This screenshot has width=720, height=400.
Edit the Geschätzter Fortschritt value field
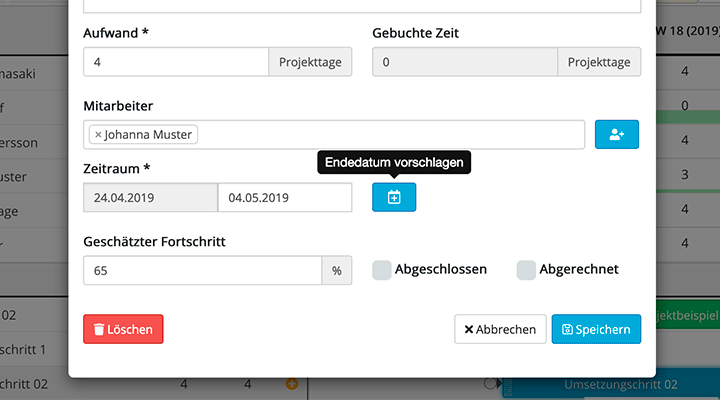[202, 270]
